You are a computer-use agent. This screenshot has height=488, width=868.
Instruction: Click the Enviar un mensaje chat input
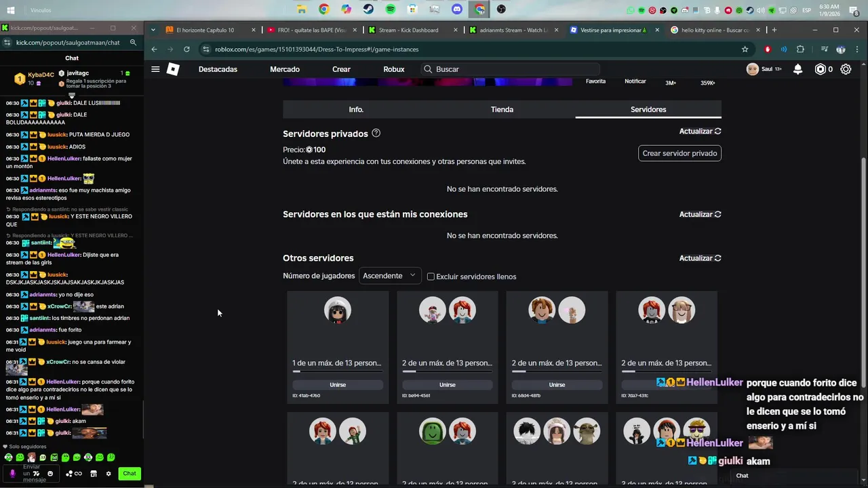click(32, 473)
